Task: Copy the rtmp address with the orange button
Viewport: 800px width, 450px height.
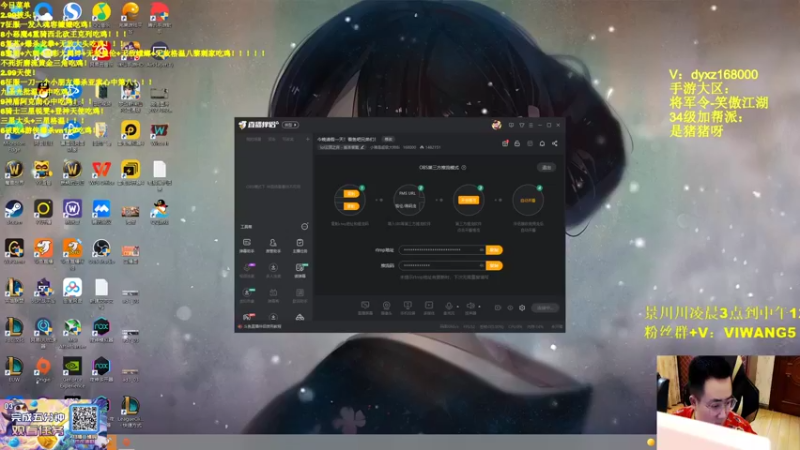Action: point(494,250)
